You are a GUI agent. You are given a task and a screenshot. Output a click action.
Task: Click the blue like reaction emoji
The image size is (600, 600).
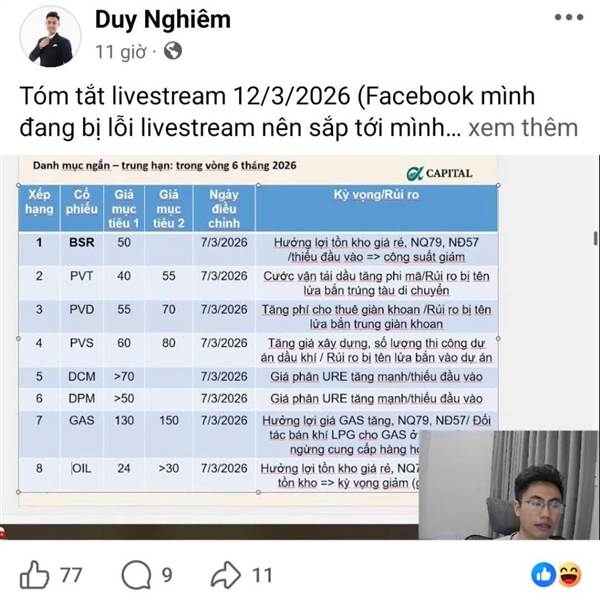pos(543,574)
